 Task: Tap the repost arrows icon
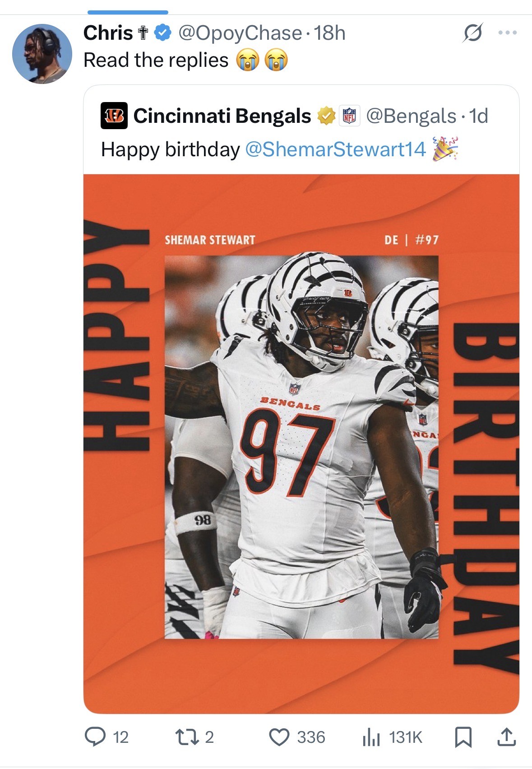184,737
